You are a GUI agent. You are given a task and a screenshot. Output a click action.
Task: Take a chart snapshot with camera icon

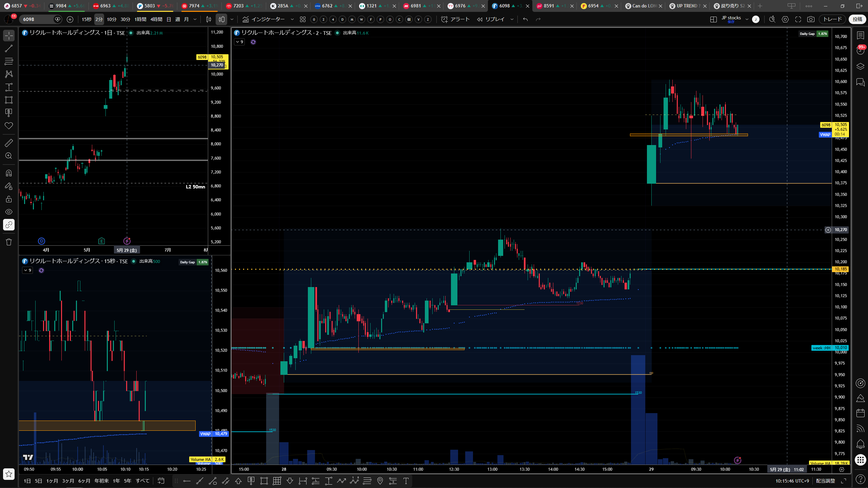pyautogui.click(x=811, y=19)
